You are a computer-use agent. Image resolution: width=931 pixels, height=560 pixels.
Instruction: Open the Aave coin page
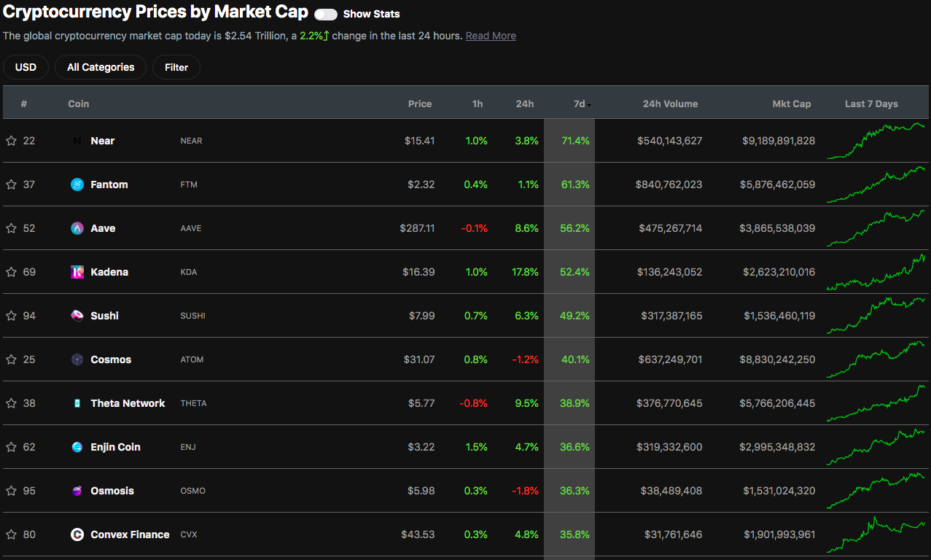pyautogui.click(x=103, y=228)
